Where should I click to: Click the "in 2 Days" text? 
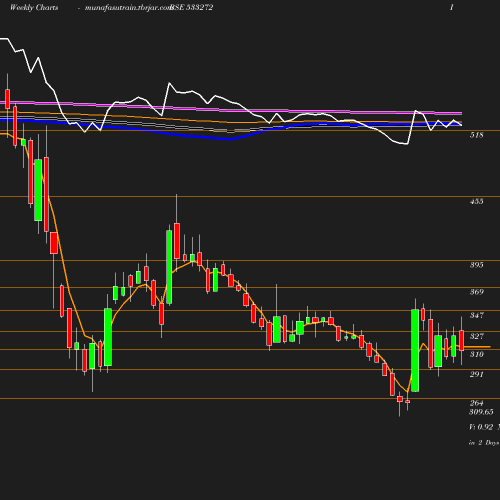pos(484,443)
